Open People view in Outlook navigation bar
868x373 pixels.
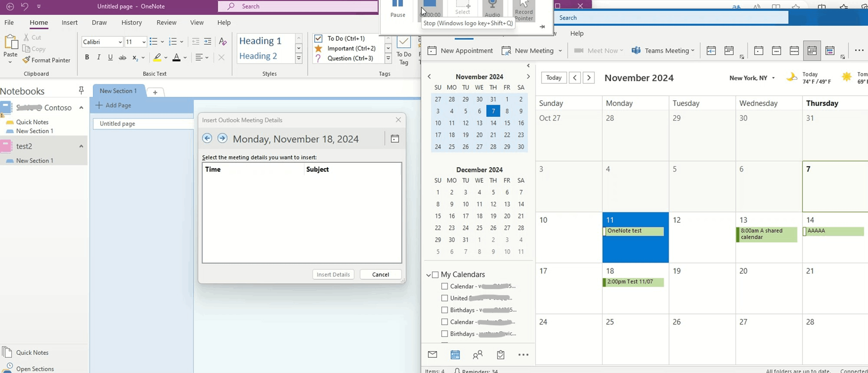coord(478,355)
